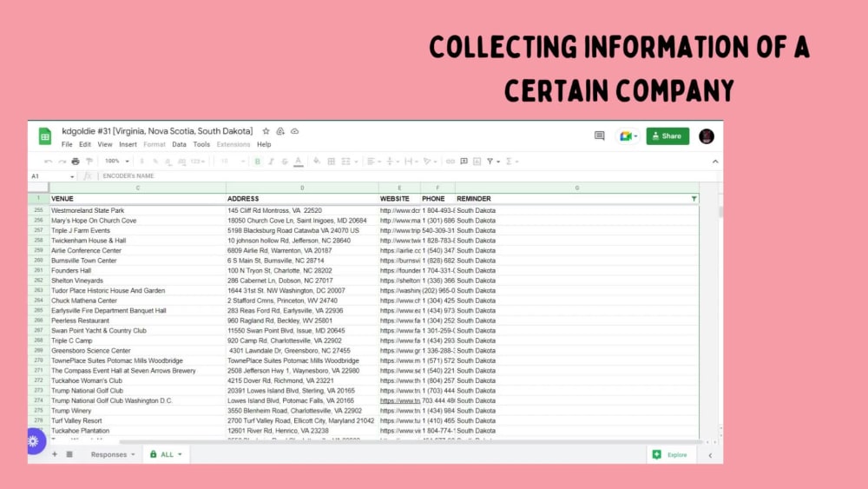The image size is (868, 489).
Task: Click the move-to-Drive folder icon
Action: point(280,131)
